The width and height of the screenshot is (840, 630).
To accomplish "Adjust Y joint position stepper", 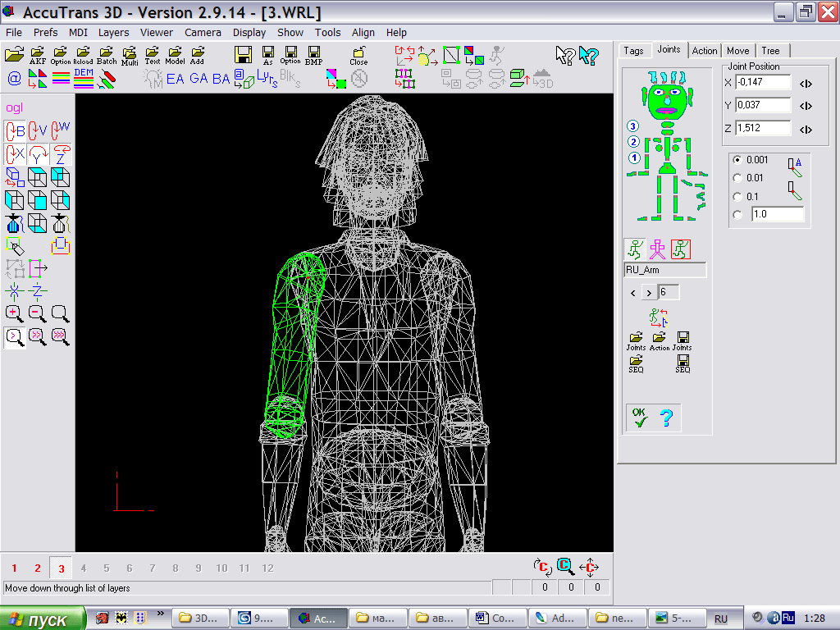I will [x=806, y=106].
